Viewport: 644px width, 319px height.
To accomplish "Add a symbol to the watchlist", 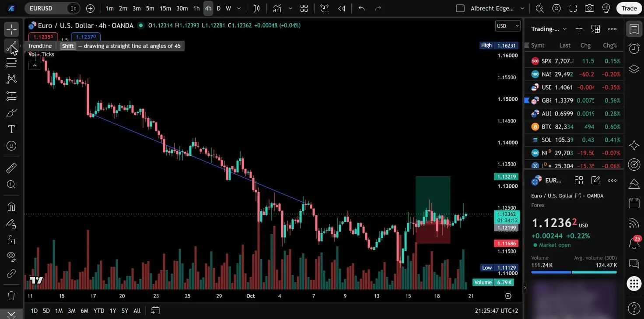I will pos(579,29).
